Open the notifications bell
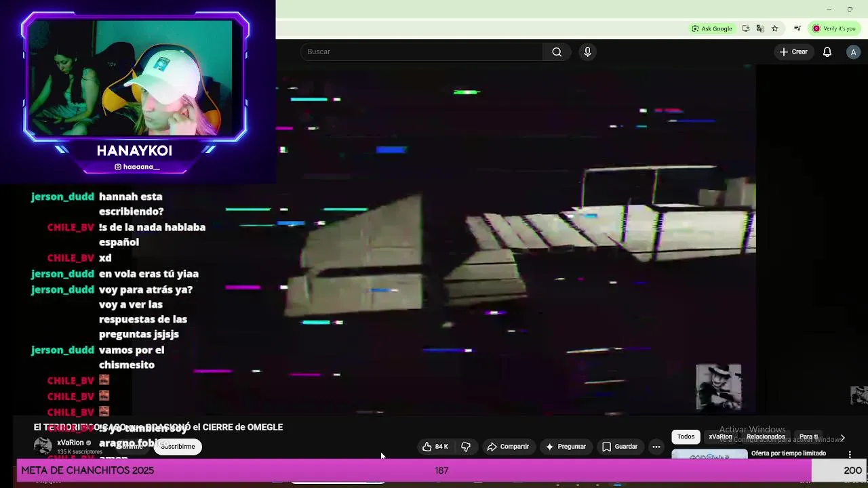Viewport: 868px width, 488px height. coord(827,52)
